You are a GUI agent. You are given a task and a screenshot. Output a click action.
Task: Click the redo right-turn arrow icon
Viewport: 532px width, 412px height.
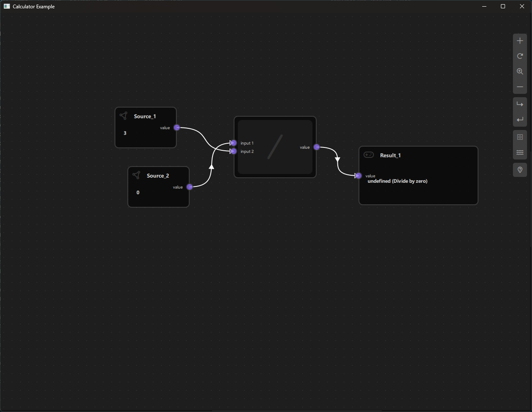520,104
